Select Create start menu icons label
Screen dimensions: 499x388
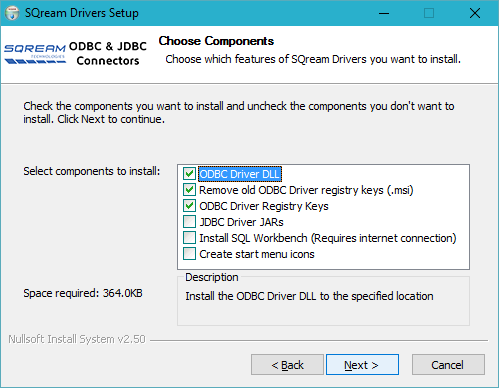point(257,254)
